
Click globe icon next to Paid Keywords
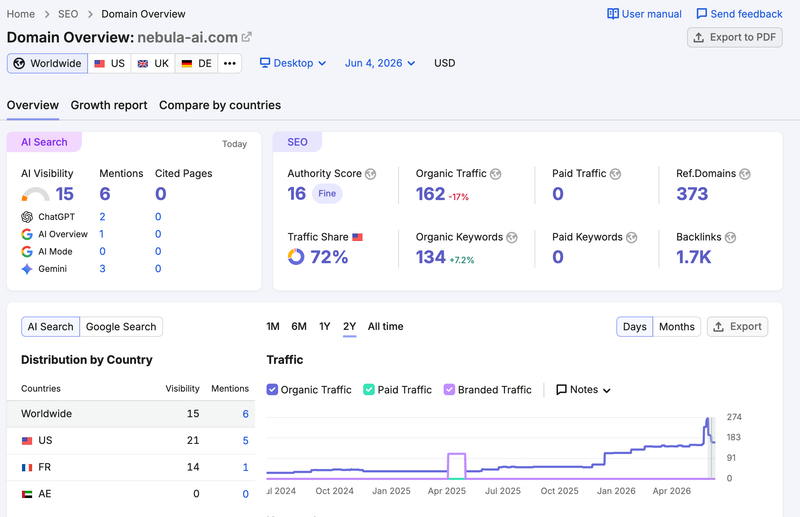pyautogui.click(x=632, y=237)
